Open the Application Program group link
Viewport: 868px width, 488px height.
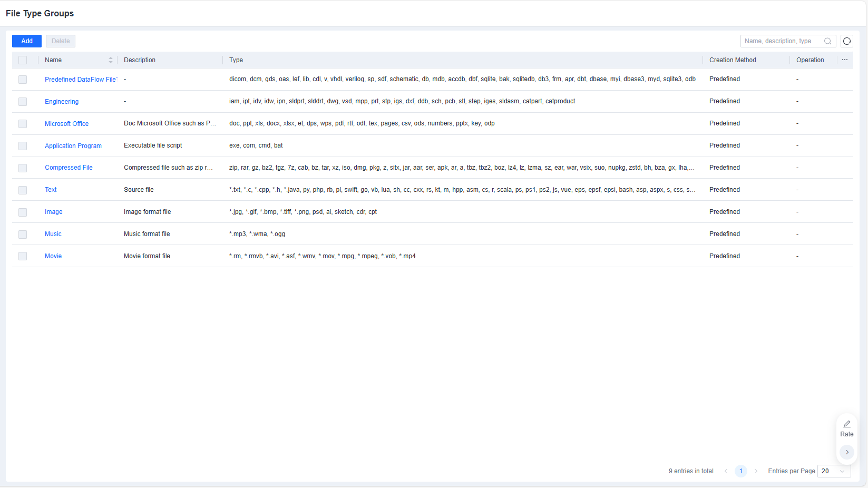click(73, 146)
